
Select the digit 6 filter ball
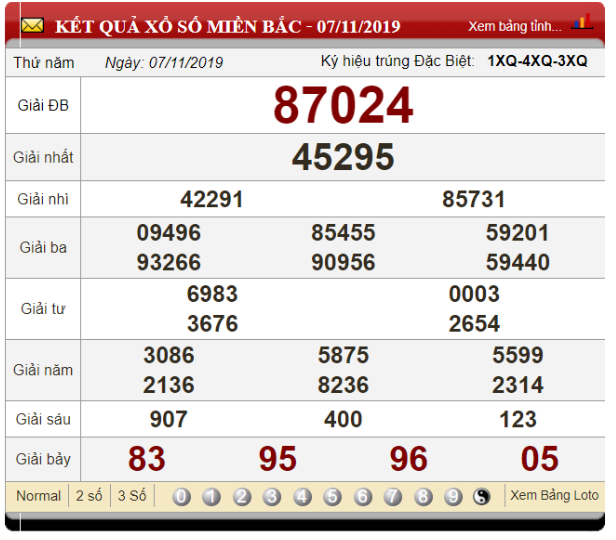click(x=362, y=496)
